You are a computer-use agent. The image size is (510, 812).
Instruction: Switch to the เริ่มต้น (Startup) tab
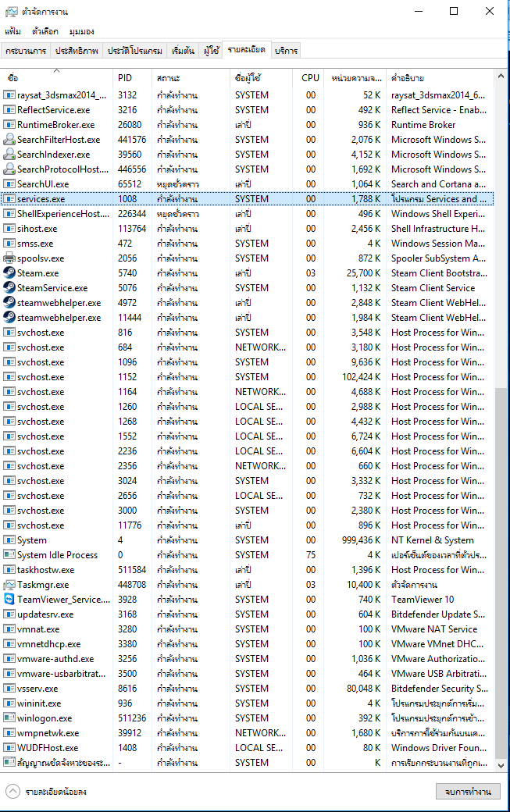pyautogui.click(x=183, y=51)
